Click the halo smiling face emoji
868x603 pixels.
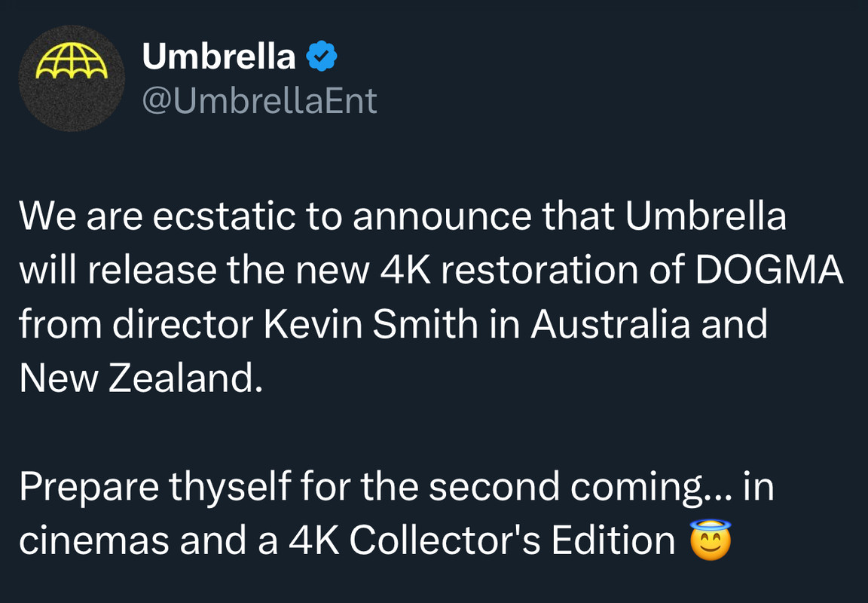click(711, 540)
